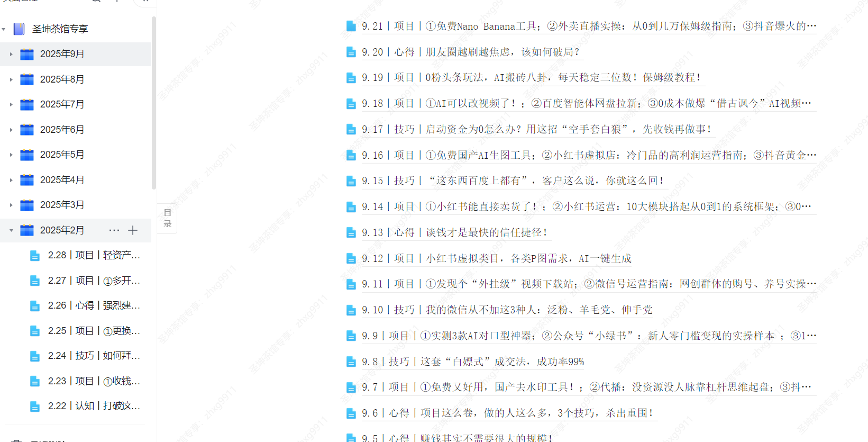868x442 pixels.
Task: Open link 9.9 实测3款AI对口型神器
Action: point(589,336)
